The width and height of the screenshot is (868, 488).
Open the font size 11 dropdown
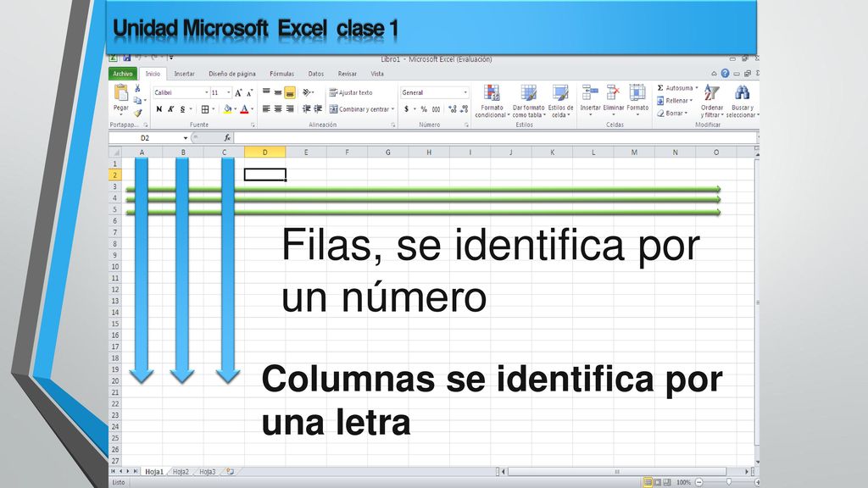click(x=229, y=92)
